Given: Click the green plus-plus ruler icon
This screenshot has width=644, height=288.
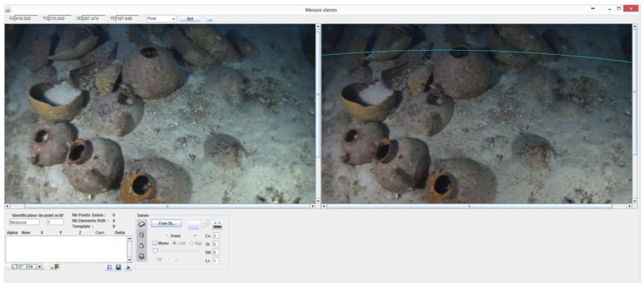Looking at the screenshot, I should point(217,225).
